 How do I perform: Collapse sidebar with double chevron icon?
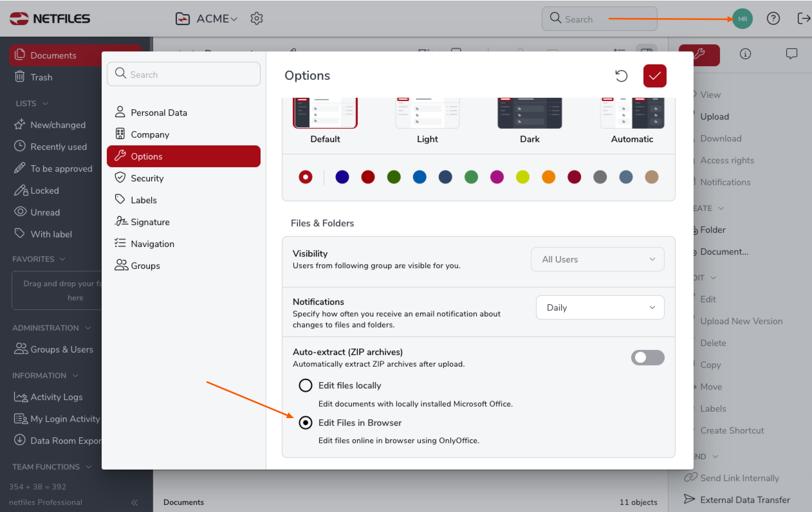[x=134, y=502]
